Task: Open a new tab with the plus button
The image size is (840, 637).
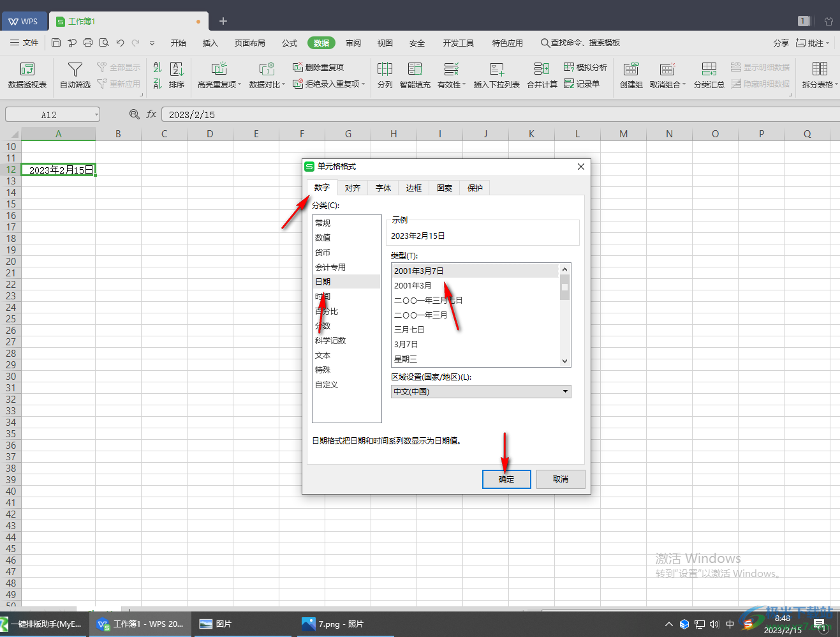Action: tap(223, 21)
